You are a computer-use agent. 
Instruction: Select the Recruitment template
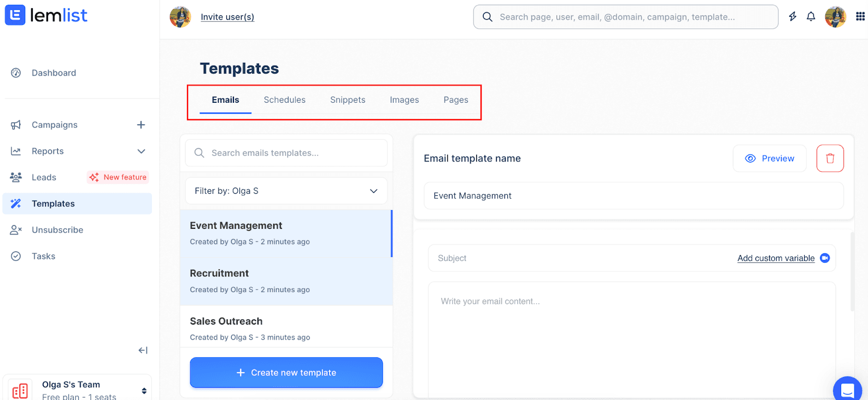click(286, 281)
